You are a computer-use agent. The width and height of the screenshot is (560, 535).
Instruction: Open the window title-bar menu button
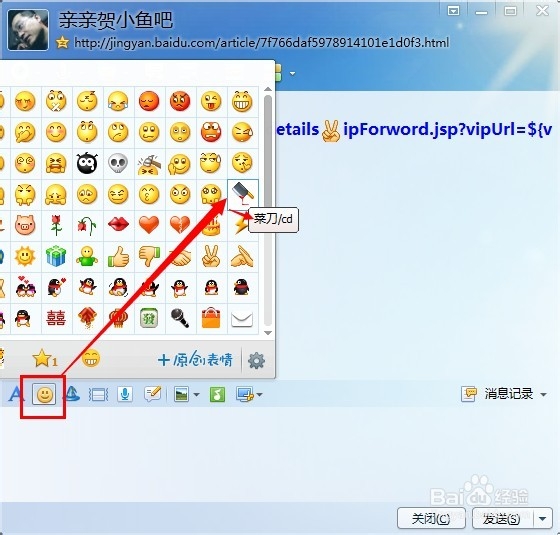click(454, 11)
